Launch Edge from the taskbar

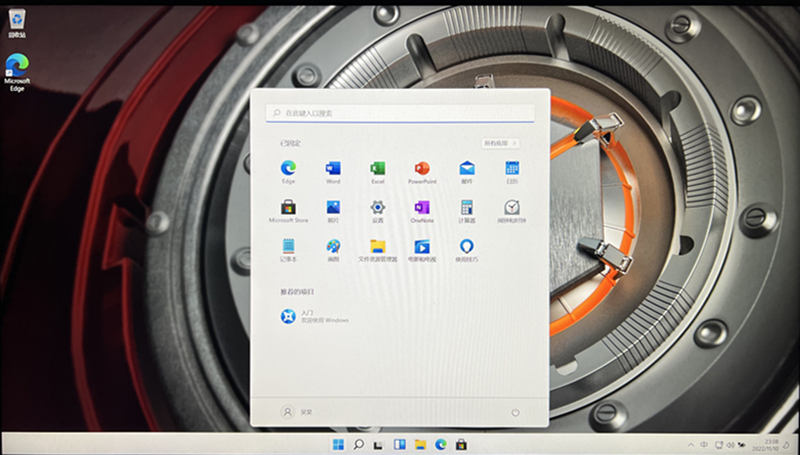pos(440,444)
